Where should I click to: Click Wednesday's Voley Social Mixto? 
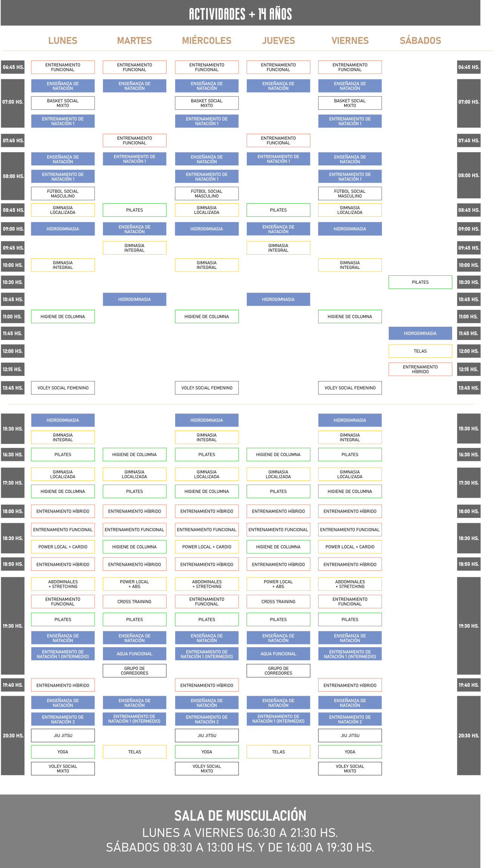(x=206, y=768)
